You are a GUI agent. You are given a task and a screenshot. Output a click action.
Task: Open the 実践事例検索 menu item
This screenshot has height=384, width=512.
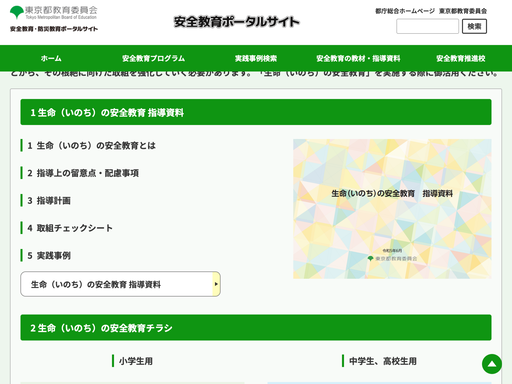[x=256, y=58]
